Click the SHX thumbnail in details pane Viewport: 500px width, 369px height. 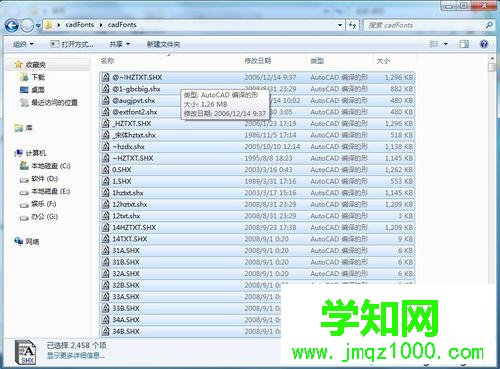click(x=26, y=352)
